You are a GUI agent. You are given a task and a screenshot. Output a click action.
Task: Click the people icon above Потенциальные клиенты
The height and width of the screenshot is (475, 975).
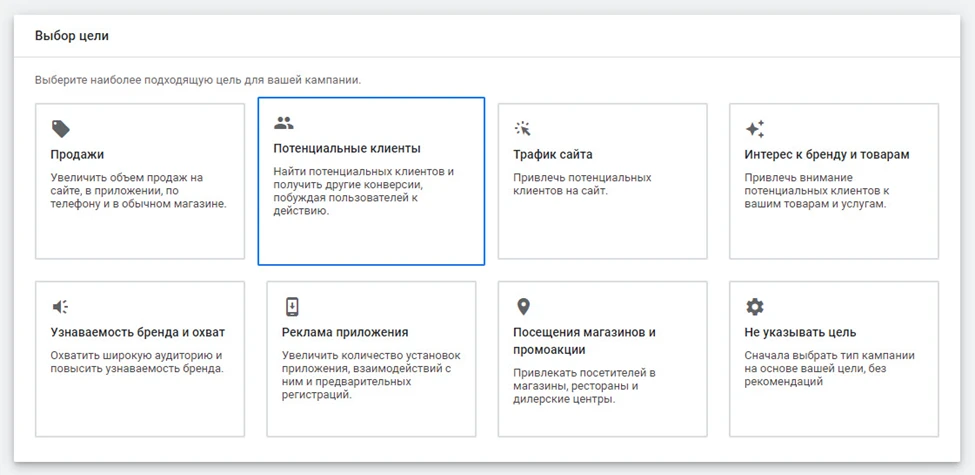click(x=284, y=123)
